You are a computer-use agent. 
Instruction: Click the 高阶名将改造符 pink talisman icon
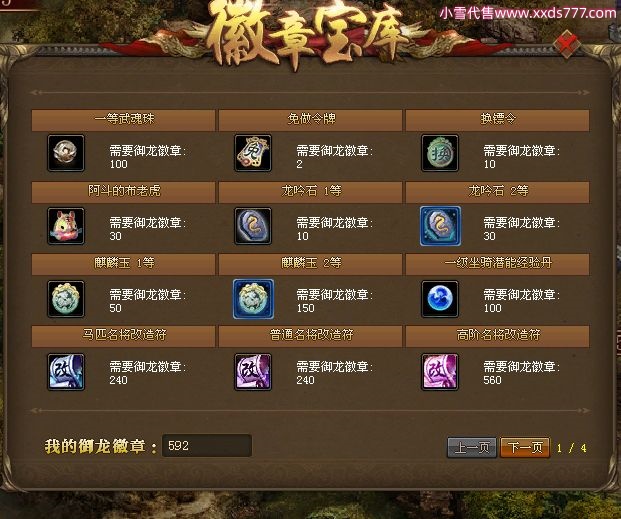(440, 372)
